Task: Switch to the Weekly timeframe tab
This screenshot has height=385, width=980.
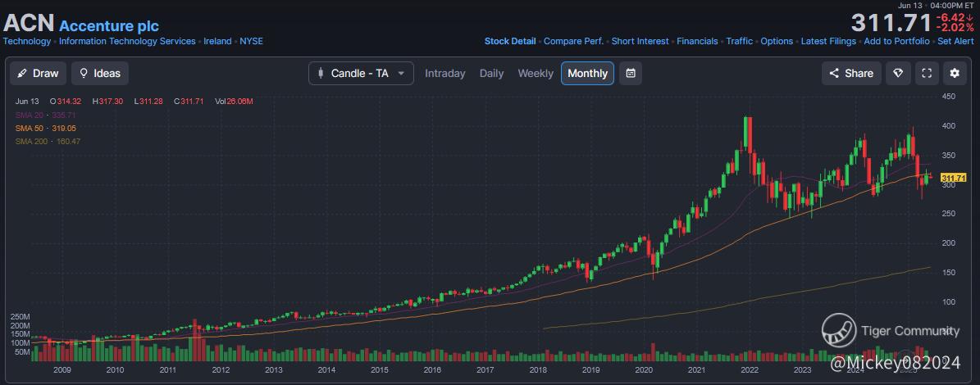Action: [x=536, y=73]
